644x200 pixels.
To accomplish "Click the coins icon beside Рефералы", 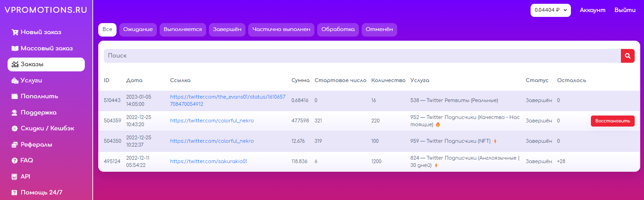I will tap(14, 144).
